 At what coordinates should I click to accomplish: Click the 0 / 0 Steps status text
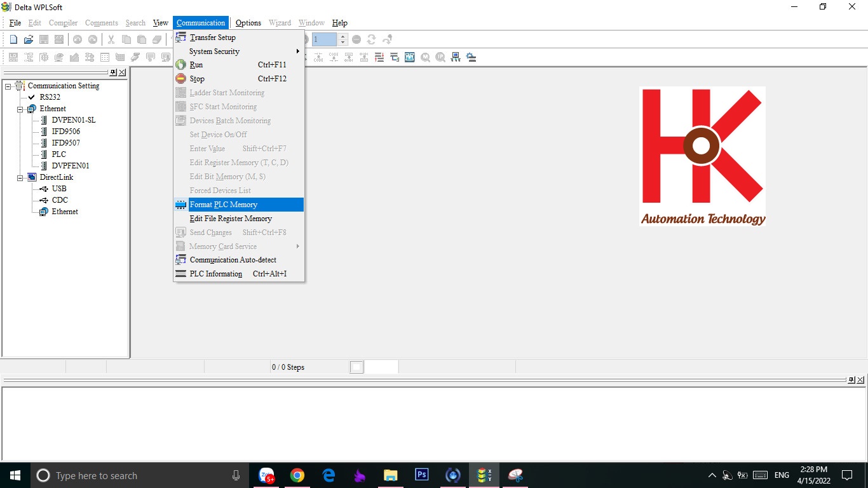pos(288,367)
